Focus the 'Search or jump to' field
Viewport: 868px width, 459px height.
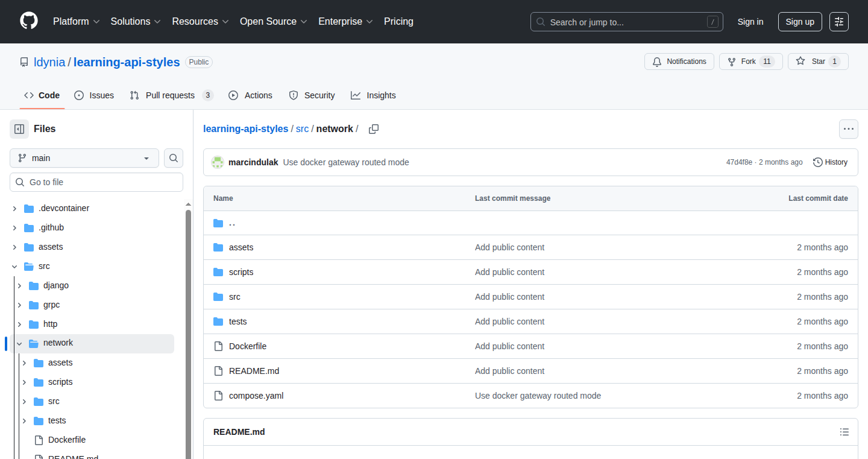click(627, 22)
